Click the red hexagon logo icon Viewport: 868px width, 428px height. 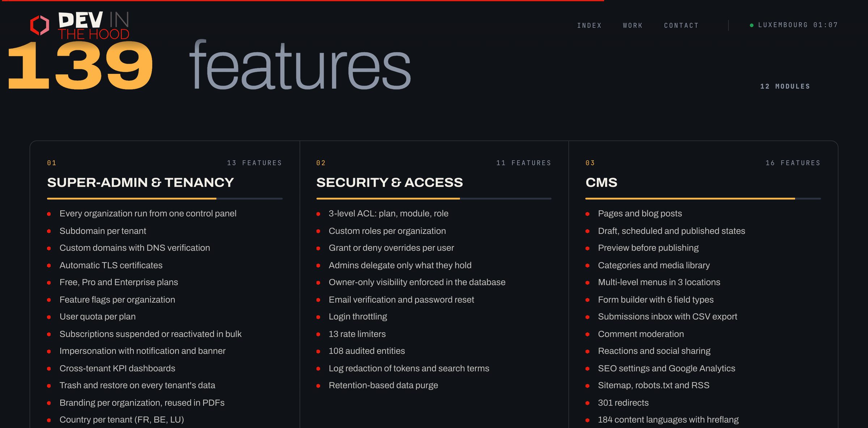pyautogui.click(x=39, y=25)
